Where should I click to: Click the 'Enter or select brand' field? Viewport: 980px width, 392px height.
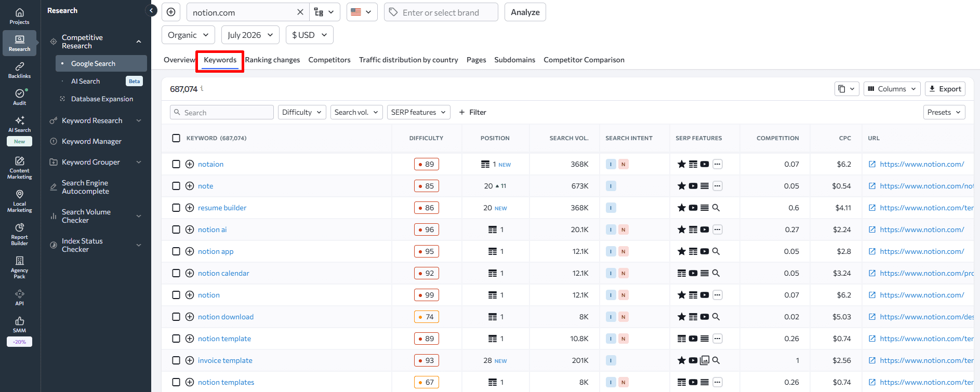441,12
